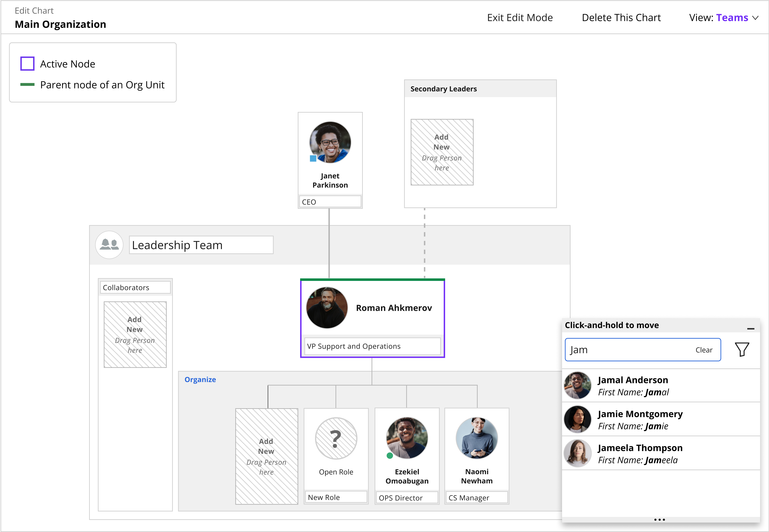Click the VP Support and Operations field

[372, 346]
